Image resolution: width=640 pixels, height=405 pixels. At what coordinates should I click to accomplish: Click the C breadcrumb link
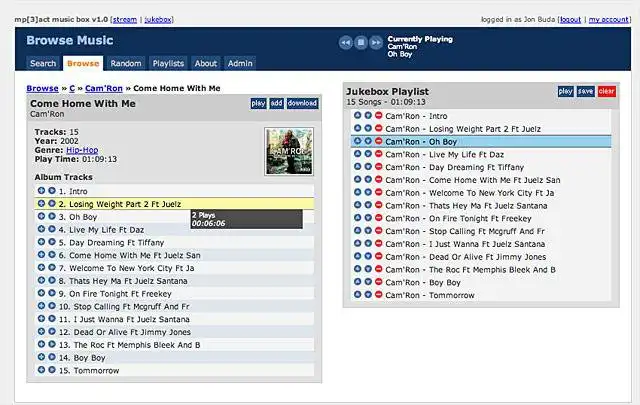tap(72, 88)
